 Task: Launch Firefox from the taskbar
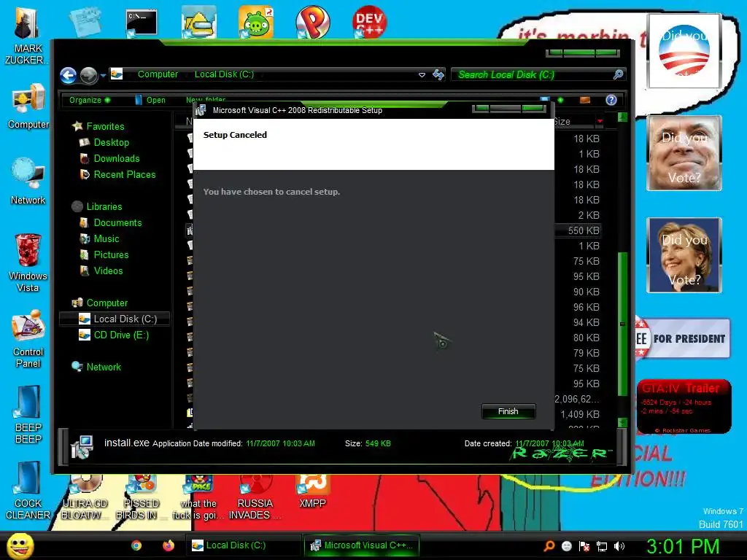coord(169,545)
